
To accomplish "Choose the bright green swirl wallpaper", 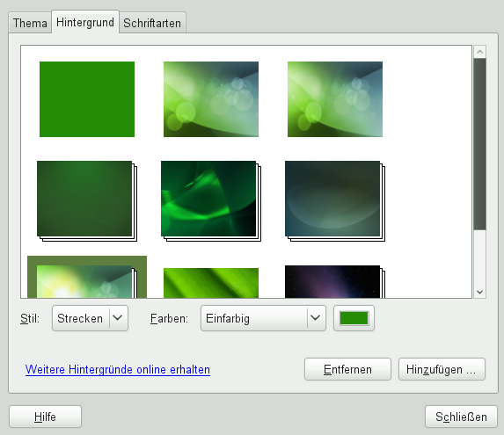I will pyautogui.click(x=211, y=201).
